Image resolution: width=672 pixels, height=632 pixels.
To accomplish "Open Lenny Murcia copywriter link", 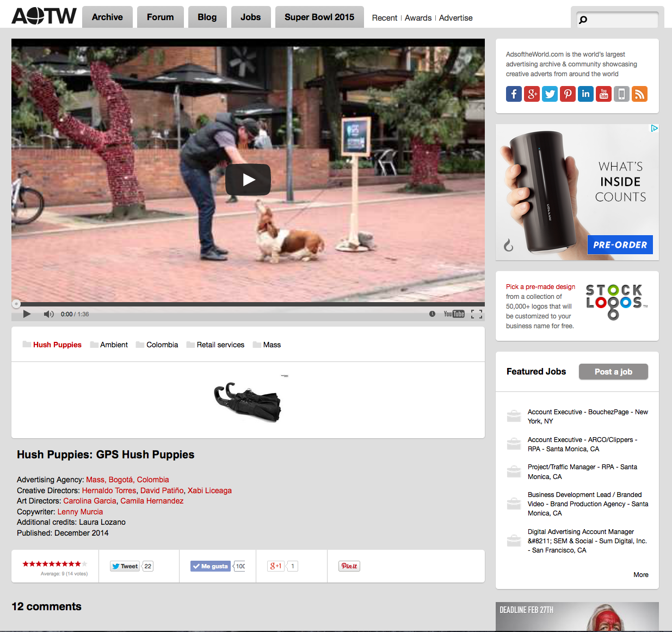I will 80,512.
